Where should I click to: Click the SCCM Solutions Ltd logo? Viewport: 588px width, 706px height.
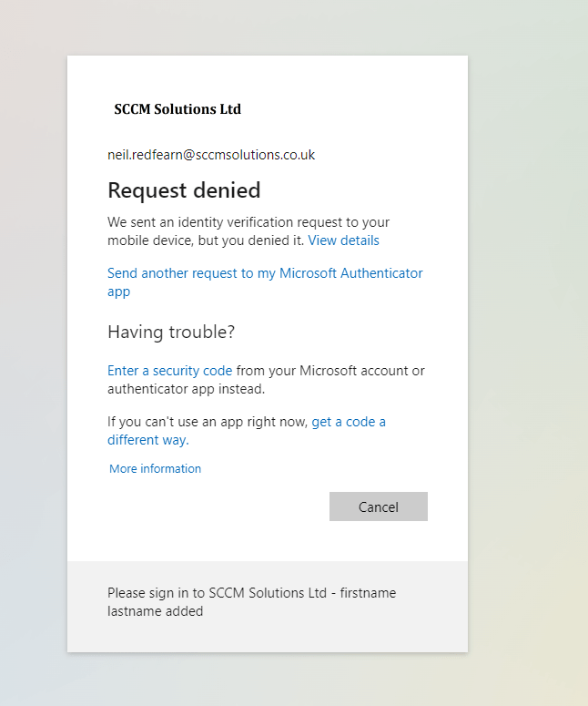[x=177, y=109]
